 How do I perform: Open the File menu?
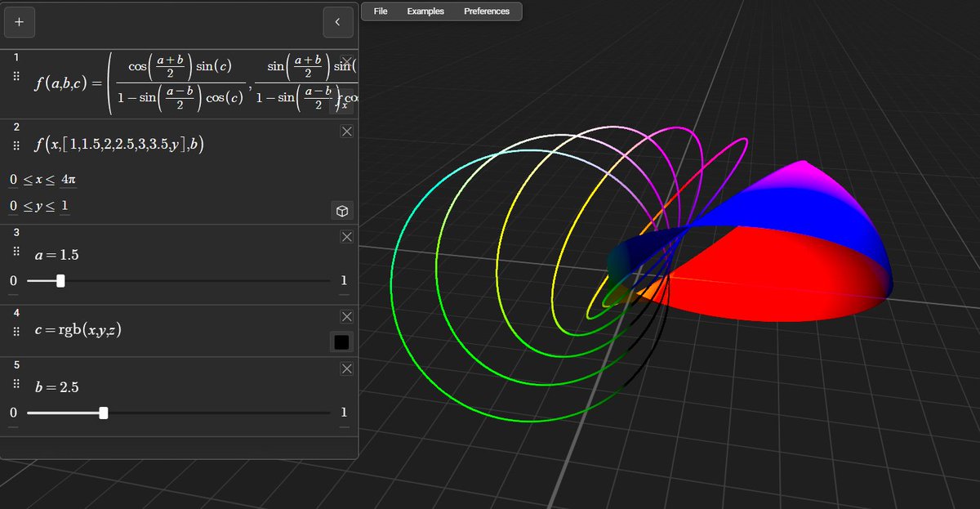click(381, 11)
